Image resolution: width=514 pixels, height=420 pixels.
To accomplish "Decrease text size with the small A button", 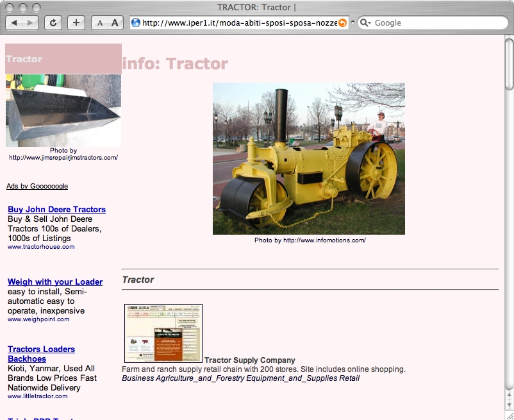I will (99, 23).
